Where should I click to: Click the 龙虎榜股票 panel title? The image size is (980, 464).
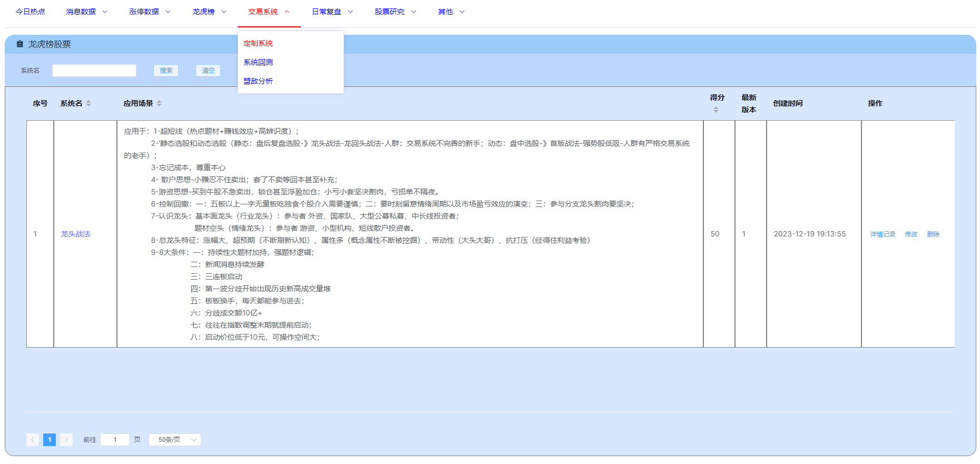(50, 44)
